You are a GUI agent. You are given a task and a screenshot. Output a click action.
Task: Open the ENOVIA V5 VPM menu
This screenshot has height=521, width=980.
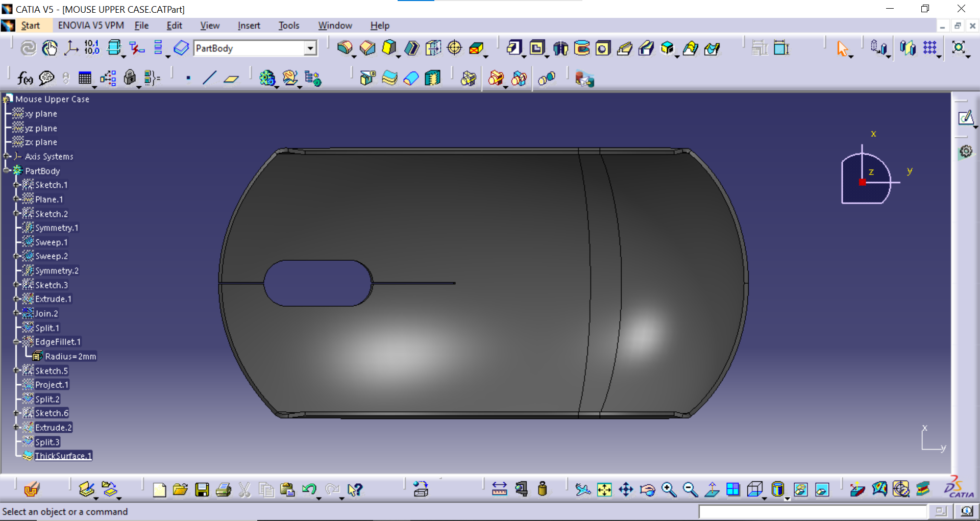91,25
